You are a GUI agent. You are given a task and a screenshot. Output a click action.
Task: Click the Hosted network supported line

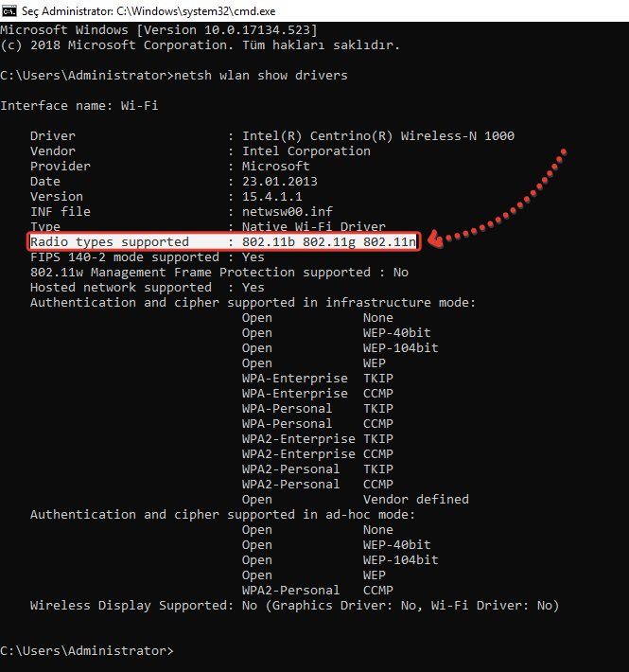(147, 288)
